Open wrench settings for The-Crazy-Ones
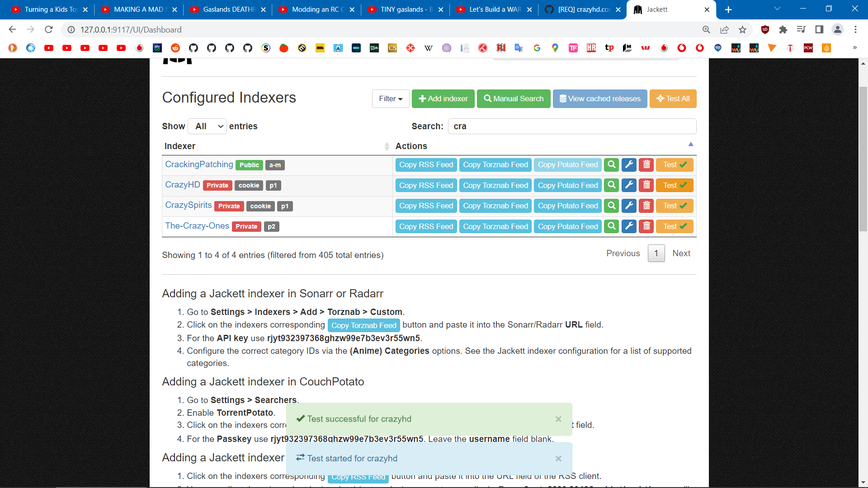The image size is (868, 488). click(628, 226)
